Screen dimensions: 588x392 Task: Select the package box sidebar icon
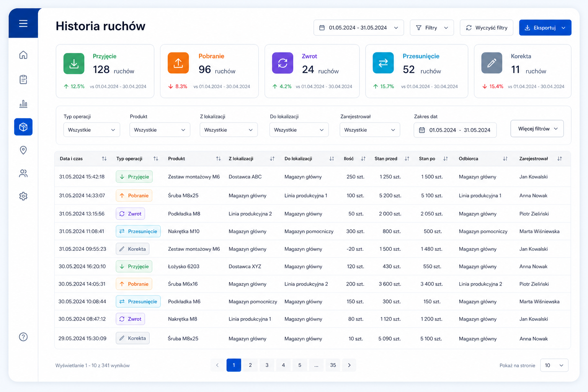[23, 127]
